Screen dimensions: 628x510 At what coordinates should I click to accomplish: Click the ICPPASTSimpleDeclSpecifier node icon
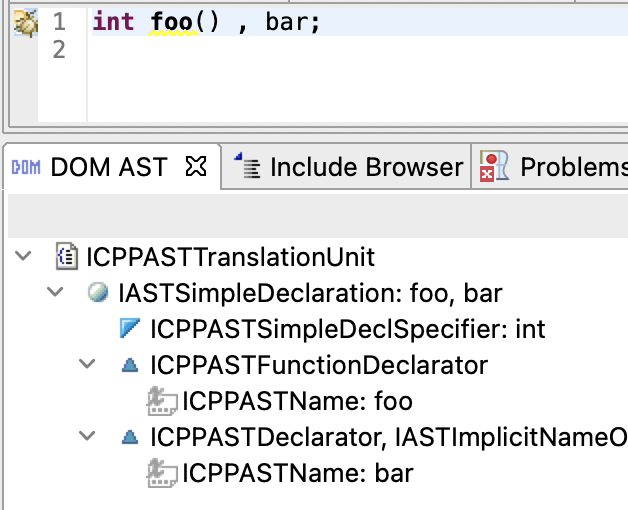click(130, 329)
